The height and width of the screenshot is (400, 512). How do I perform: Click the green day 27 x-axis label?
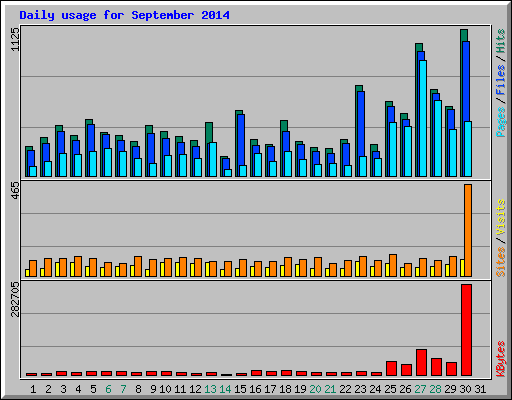tap(420, 389)
